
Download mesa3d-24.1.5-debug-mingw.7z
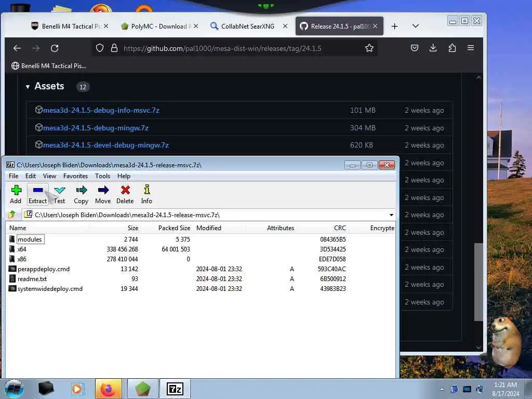point(96,128)
